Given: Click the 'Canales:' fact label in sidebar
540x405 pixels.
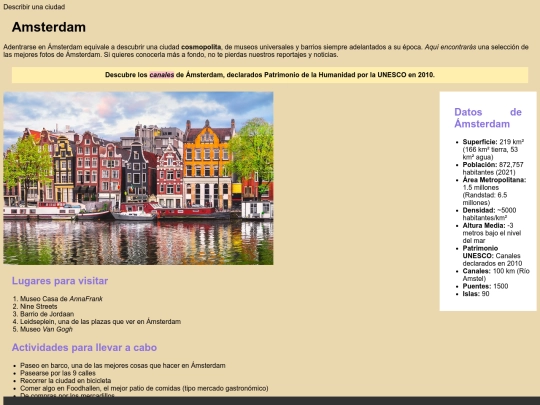Looking at the screenshot, I should [x=476, y=271].
